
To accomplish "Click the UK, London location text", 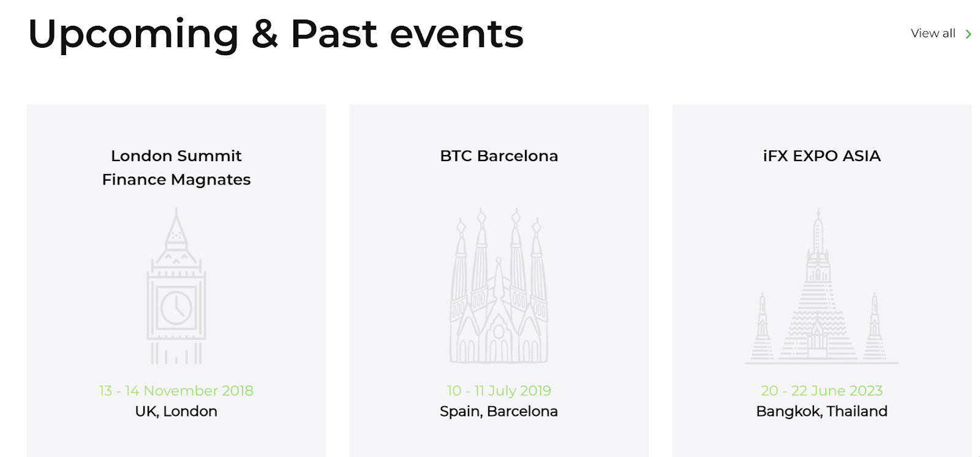I will click(176, 411).
